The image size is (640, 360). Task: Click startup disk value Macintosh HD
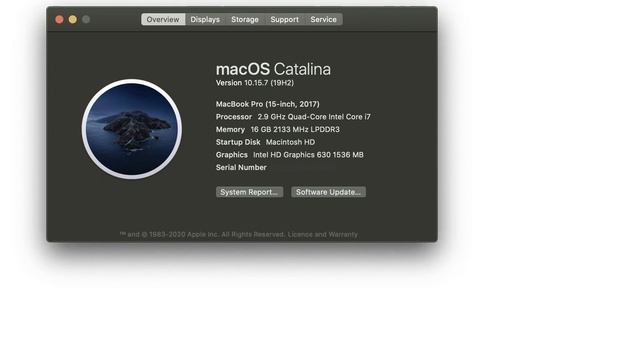(x=290, y=142)
